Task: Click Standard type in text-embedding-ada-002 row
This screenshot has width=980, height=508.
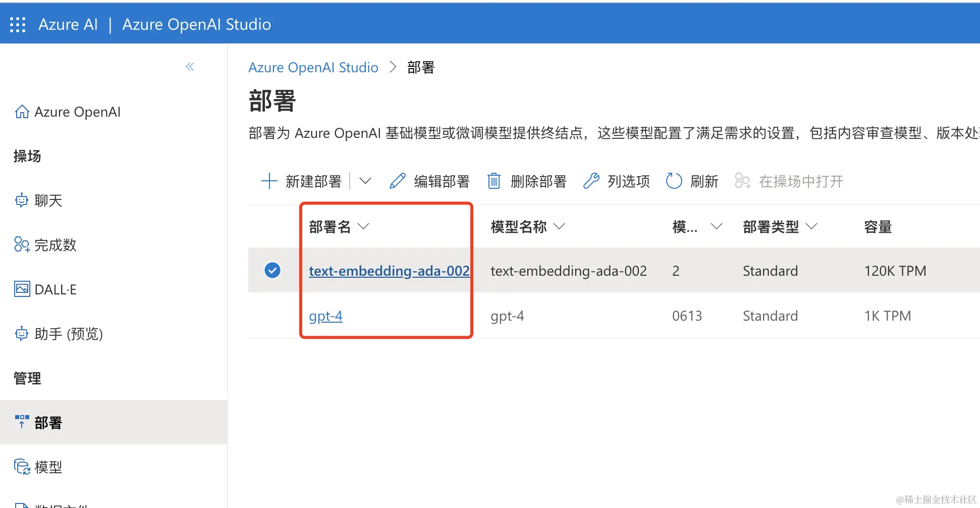Action: [771, 271]
